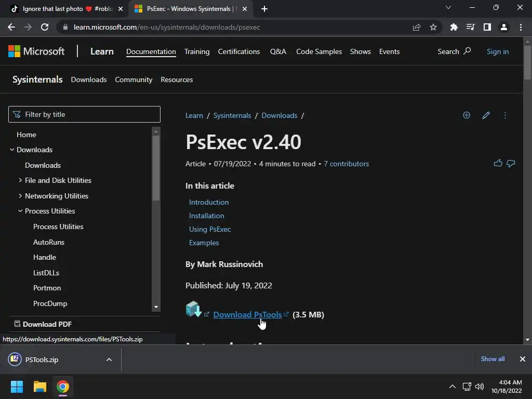Click Show all downloads

[493, 358]
